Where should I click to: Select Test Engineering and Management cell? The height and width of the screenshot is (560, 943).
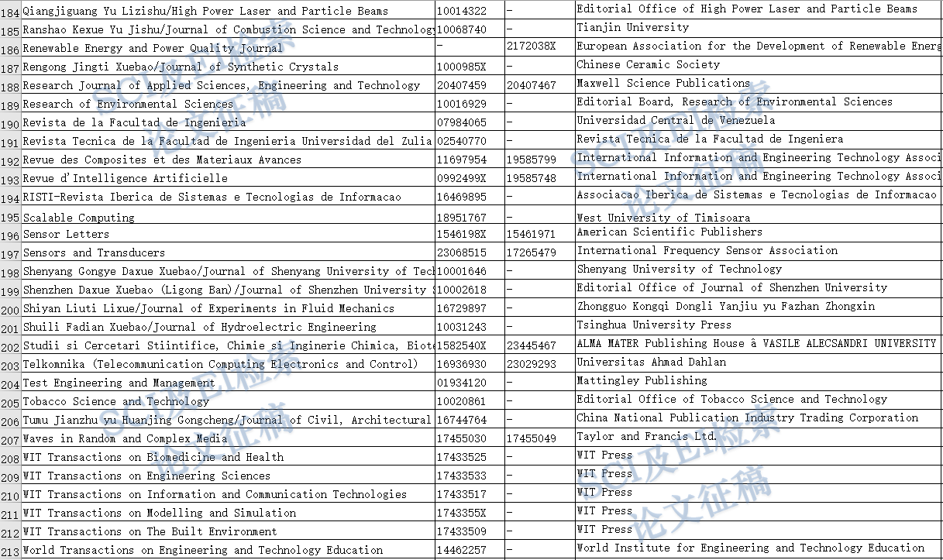click(119, 383)
